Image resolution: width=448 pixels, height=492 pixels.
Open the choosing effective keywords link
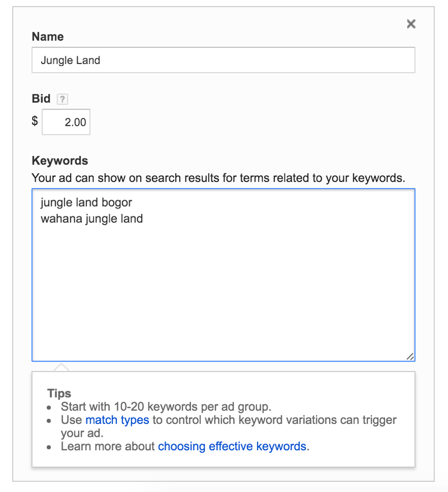(232, 446)
